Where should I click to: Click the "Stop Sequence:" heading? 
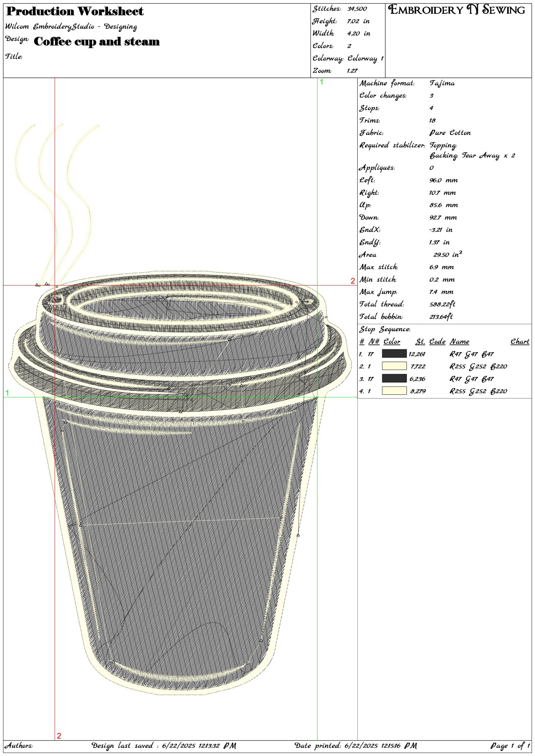[x=385, y=329]
